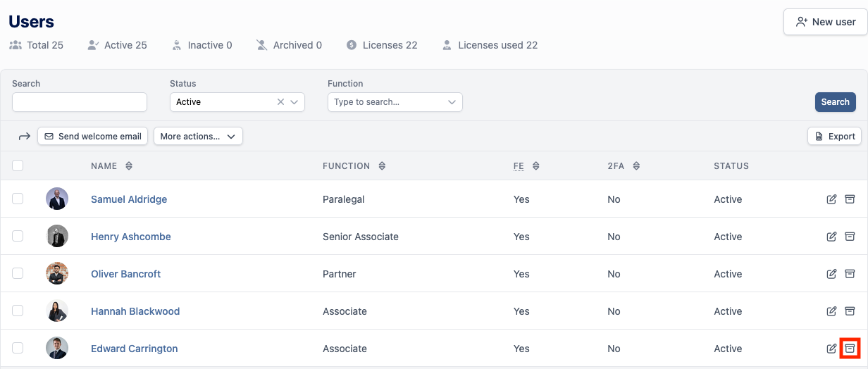Screen dimensions: 868x369
Task: Check the box for Edward Carrington
Action: [18, 348]
